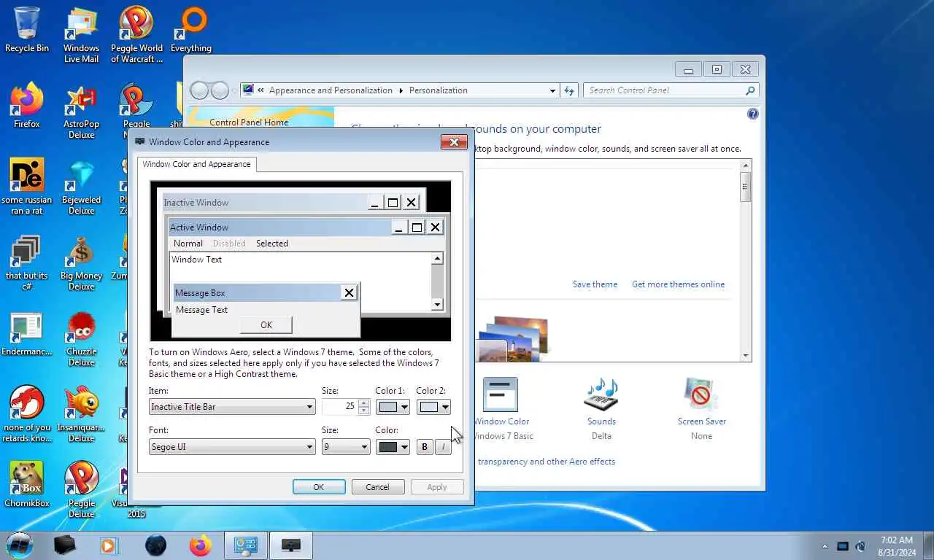Click OK in the Window Color dialog

(319, 487)
